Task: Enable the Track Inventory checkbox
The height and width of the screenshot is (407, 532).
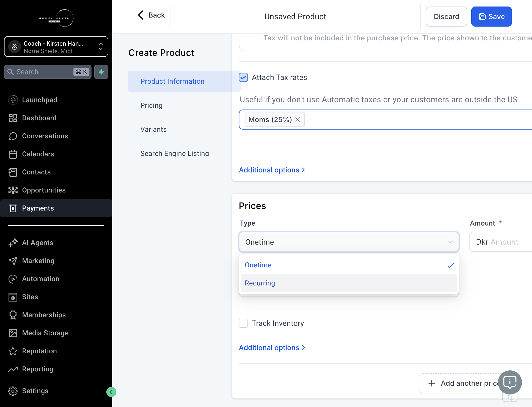Action: click(x=243, y=323)
